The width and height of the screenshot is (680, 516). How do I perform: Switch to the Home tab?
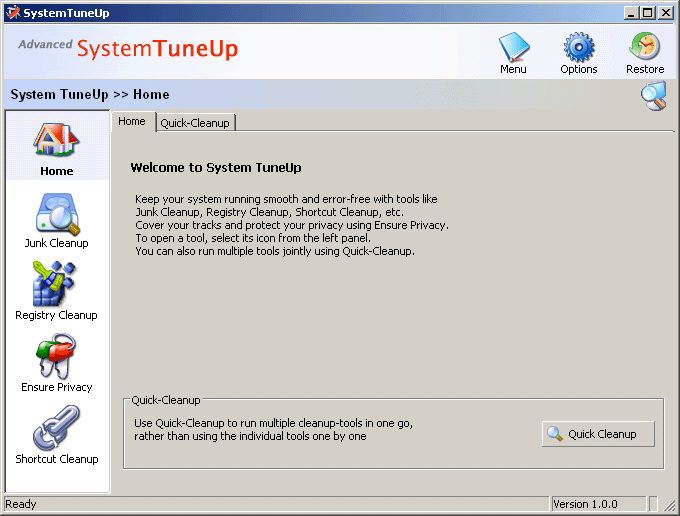coord(132,121)
